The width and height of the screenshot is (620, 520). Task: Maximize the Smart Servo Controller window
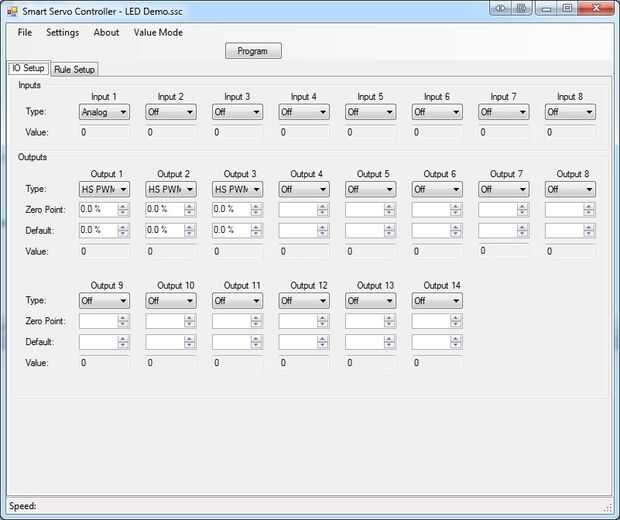[x=567, y=9]
